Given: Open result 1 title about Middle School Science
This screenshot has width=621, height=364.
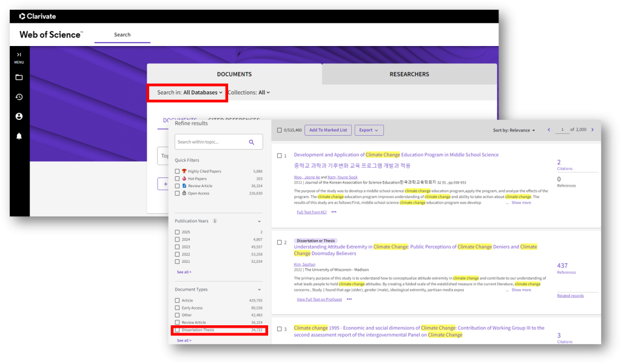Looking at the screenshot, I should pyautogui.click(x=396, y=154).
